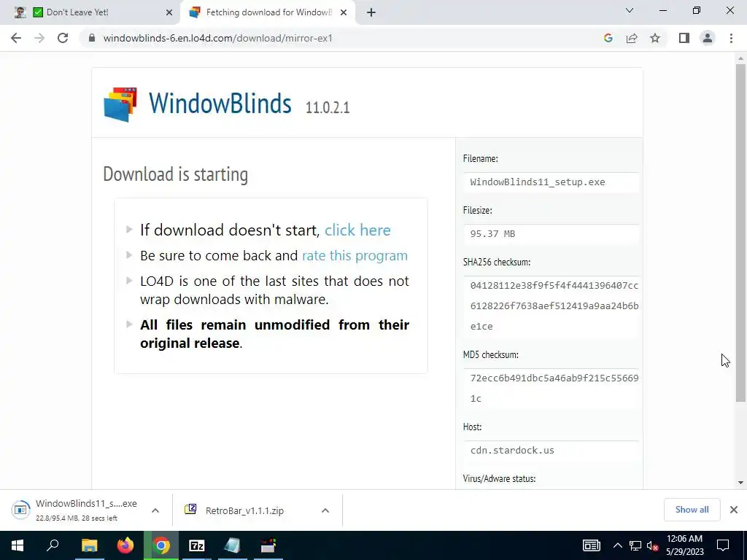Click the 'click here' download link

pos(357,230)
